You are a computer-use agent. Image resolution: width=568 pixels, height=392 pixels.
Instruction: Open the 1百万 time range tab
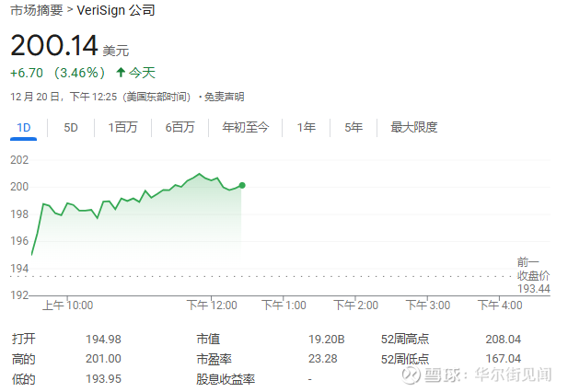pyautogui.click(x=122, y=127)
